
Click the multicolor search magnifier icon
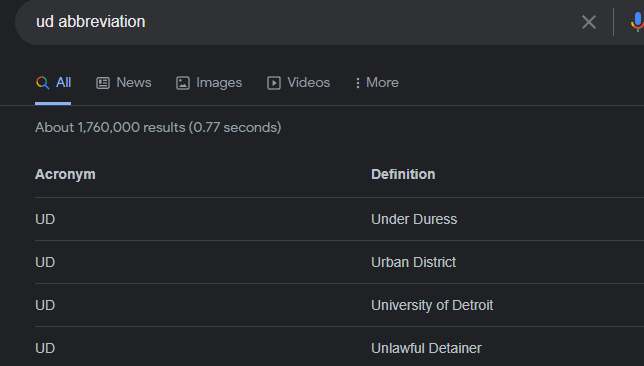coord(42,83)
